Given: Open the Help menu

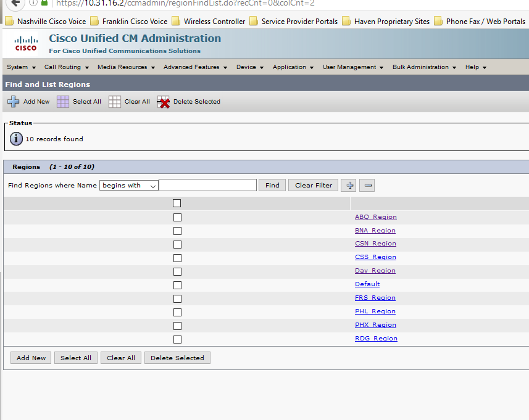Looking at the screenshot, I should (476, 67).
